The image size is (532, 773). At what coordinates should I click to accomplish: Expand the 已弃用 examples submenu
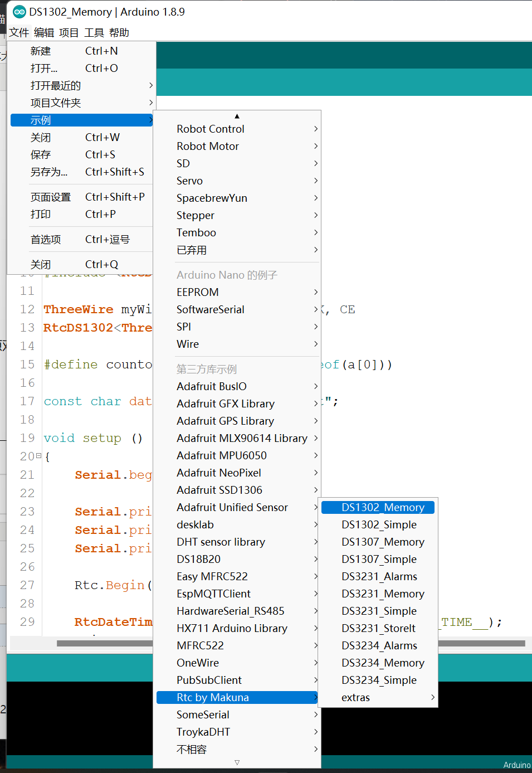click(x=237, y=250)
